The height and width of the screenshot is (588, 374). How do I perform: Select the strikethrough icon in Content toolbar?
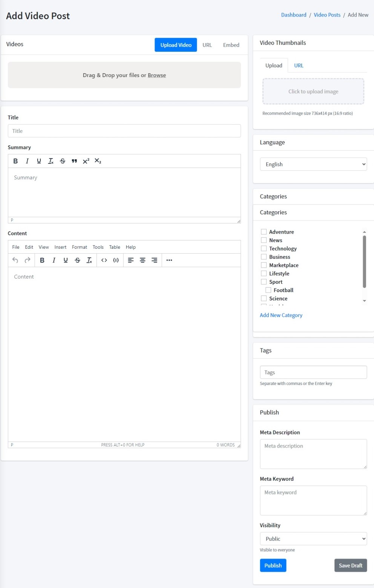coord(77,260)
